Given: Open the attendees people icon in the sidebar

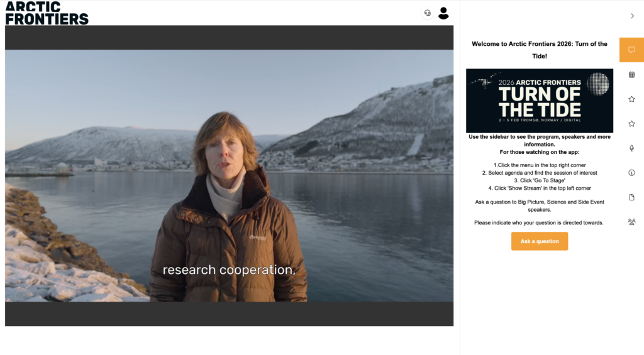Looking at the screenshot, I should pyautogui.click(x=631, y=222).
